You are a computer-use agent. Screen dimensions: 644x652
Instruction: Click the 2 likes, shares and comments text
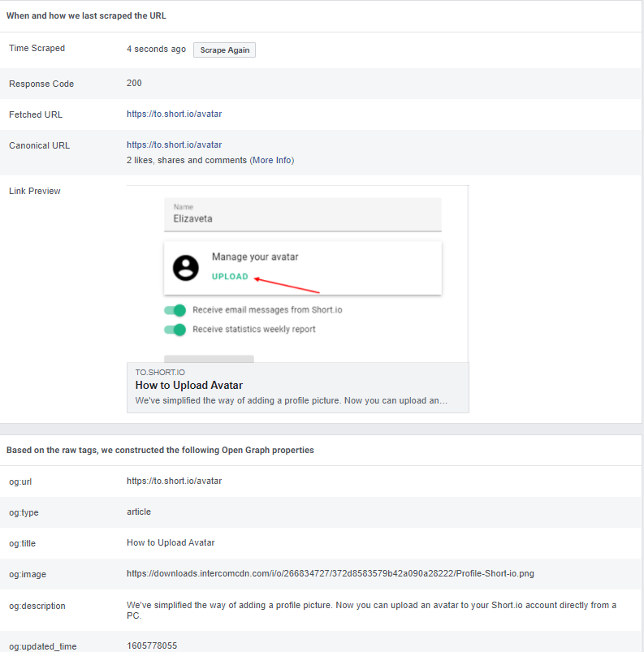pos(187,160)
